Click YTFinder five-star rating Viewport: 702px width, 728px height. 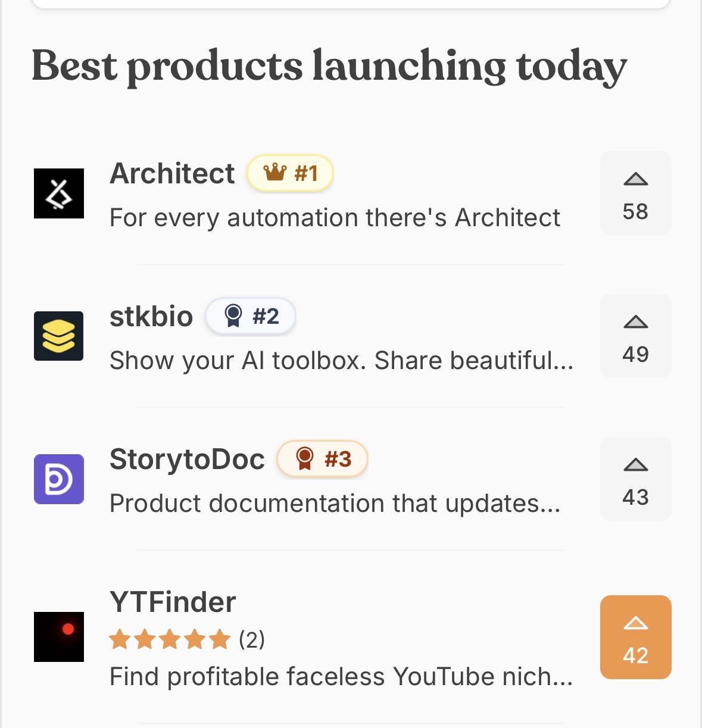click(170, 640)
